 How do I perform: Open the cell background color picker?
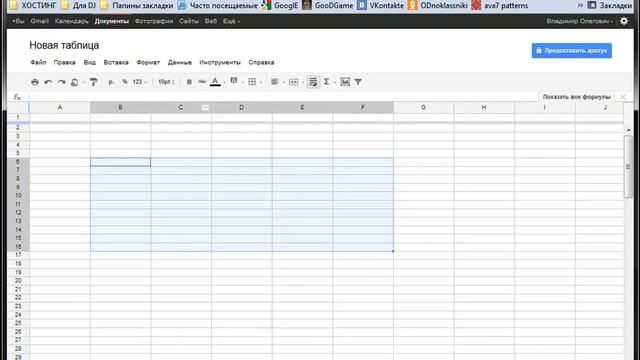tap(234, 82)
